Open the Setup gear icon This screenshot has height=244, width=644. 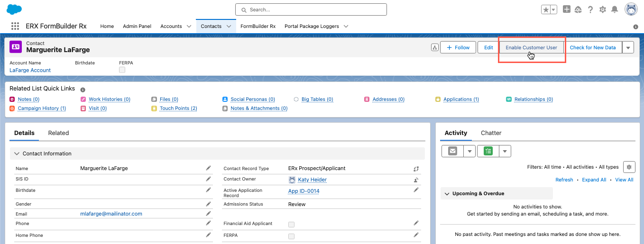click(x=603, y=9)
